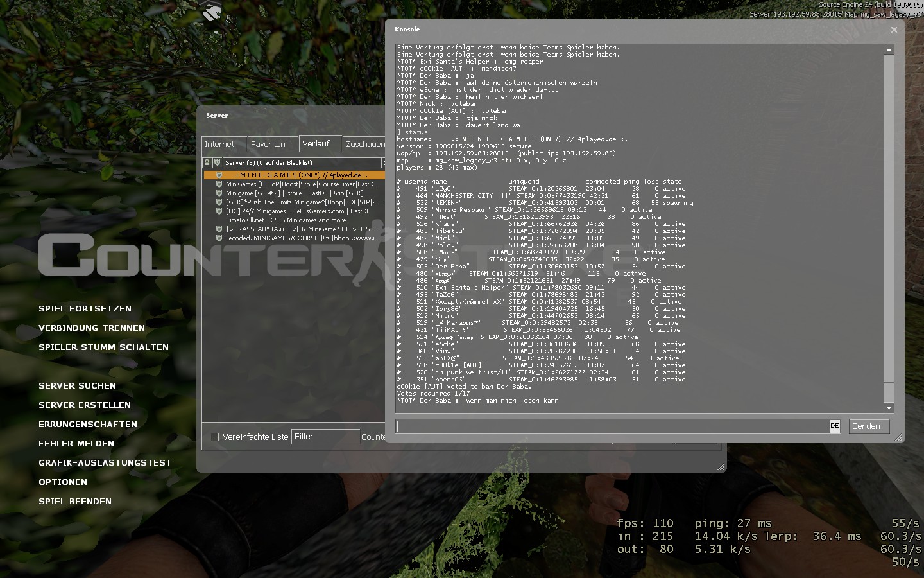
Task: Click Server browser window title
Action: tap(217, 116)
